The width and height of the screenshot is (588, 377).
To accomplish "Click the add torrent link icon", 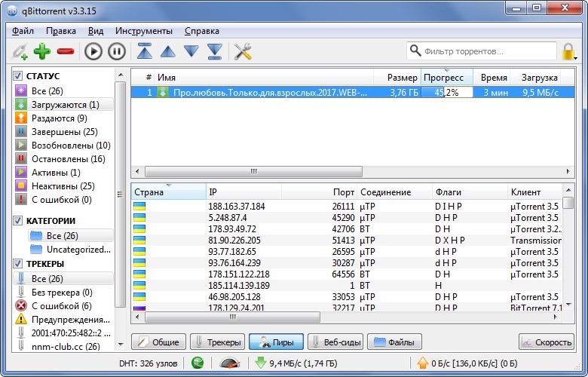I will click(19, 51).
